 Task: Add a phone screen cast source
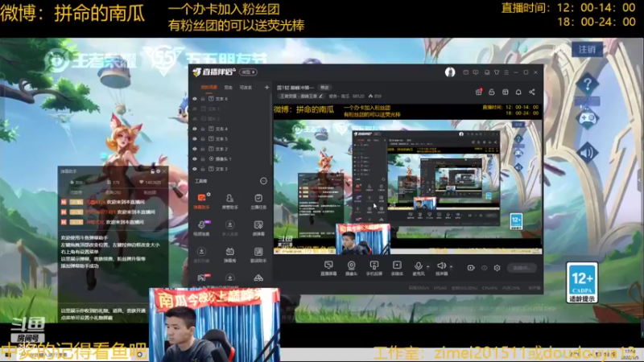[x=374, y=268]
